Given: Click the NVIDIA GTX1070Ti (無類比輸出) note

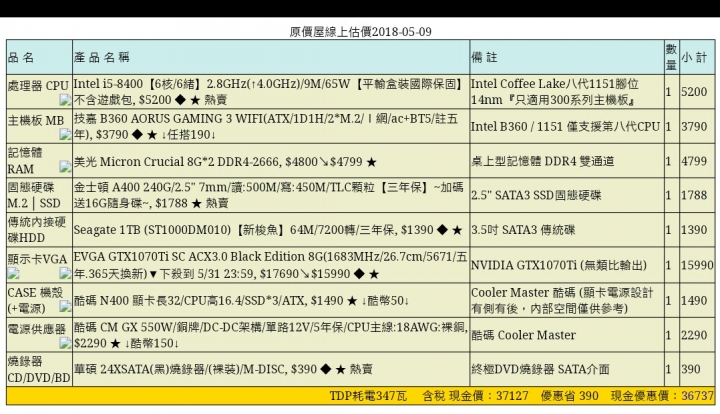Looking at the screenshot, I should (559, 265).
